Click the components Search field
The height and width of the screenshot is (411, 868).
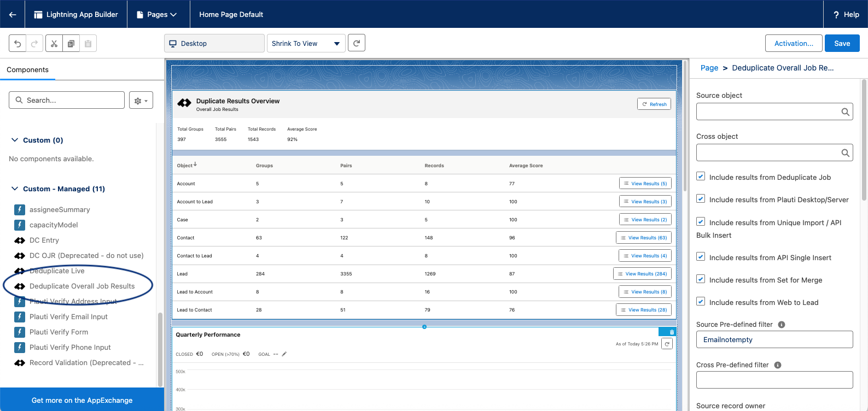(67, 100)
